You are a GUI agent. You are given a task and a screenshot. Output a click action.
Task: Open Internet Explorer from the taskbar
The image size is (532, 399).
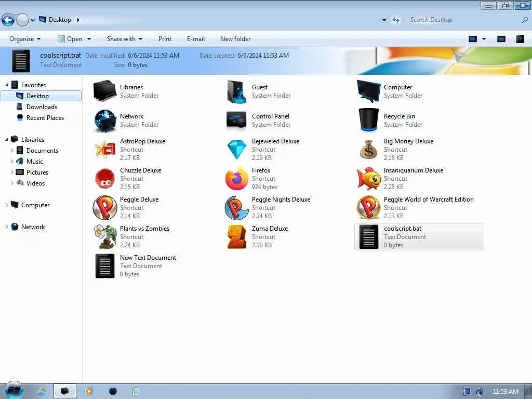point(42,391)
